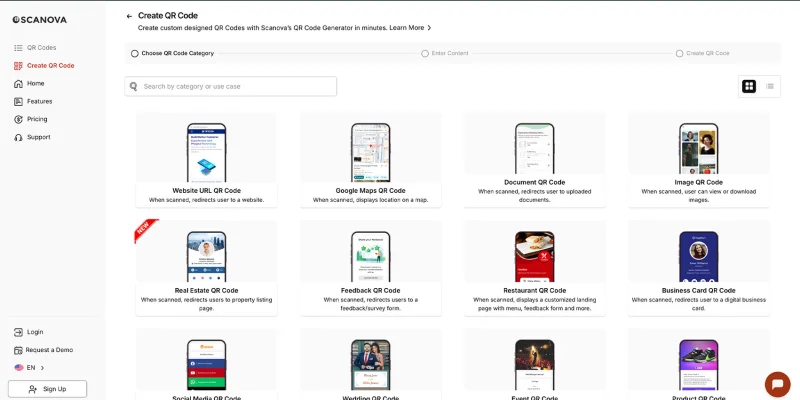Viewport: 800px width, 400px height.
Task: Click the back arrow beside Create QR Code
Action: click(x=129, y=16)
